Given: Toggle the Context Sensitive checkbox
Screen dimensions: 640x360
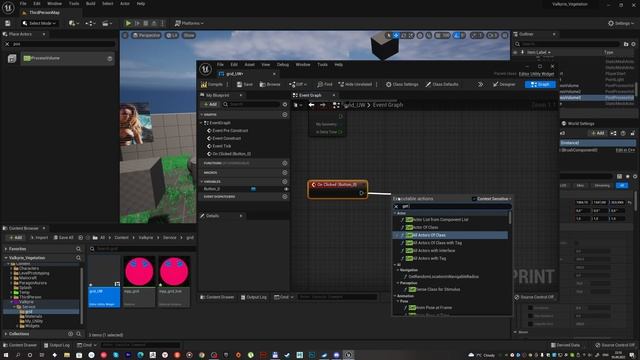Looking at the screenshot, I should point(474,199).
